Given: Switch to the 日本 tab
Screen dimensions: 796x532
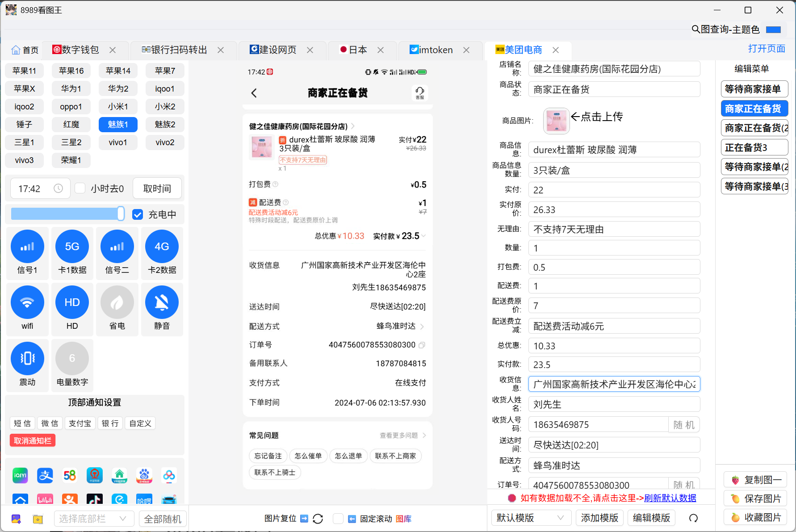Looking at the screenshot, I should [353, 50].
